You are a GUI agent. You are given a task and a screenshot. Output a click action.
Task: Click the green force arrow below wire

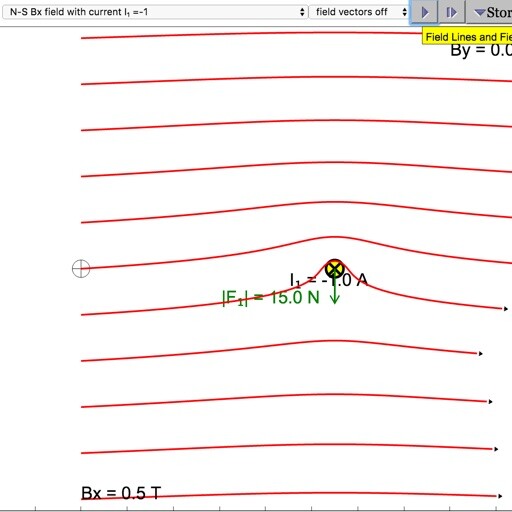(335, 292)
